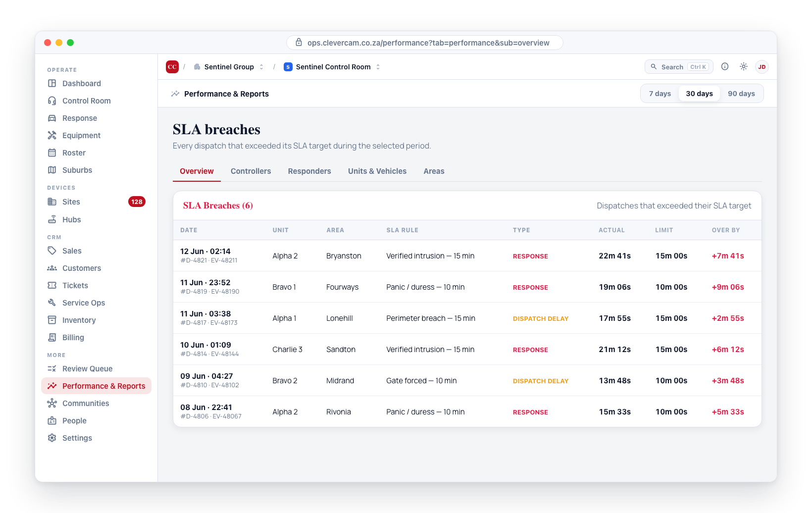Viewport: 812px width, 513px height.
Task: Open the Units & Vehicles tab
Action: [377, 171]
